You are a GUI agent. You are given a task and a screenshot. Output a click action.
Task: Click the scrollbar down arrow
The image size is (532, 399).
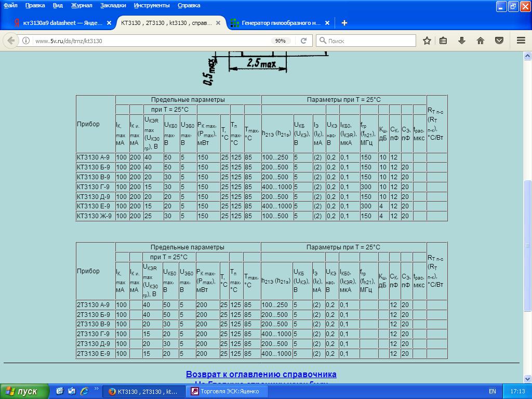[x=527, y=378]
